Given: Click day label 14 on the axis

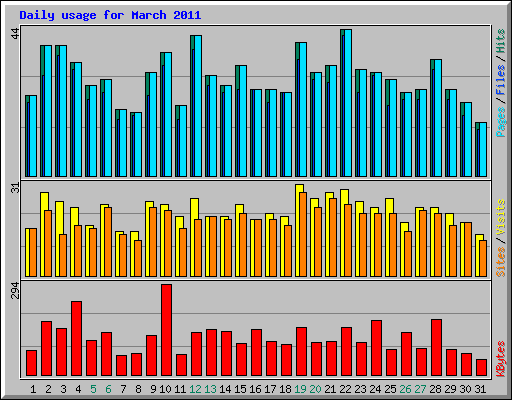Looking at the screenshot, I should coord(225,389).
